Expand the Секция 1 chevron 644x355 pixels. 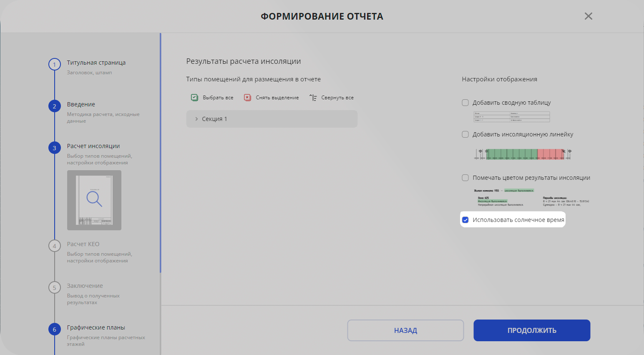[x=196, y=119]
